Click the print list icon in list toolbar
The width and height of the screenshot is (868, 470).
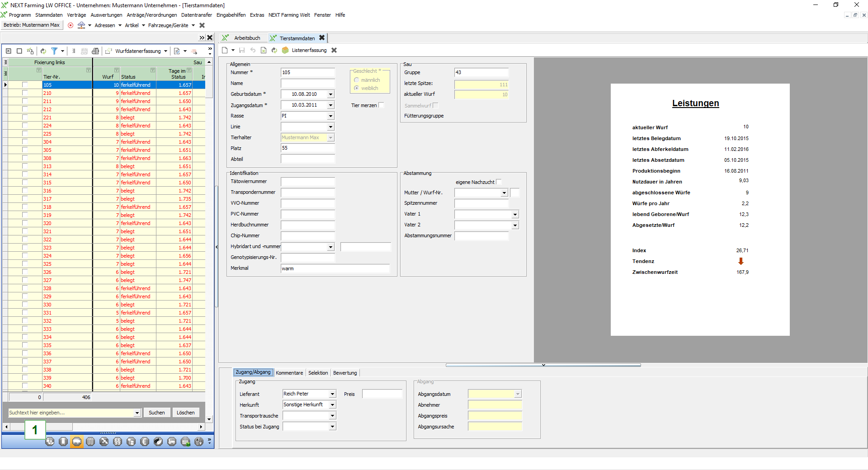tap(95, 51)
